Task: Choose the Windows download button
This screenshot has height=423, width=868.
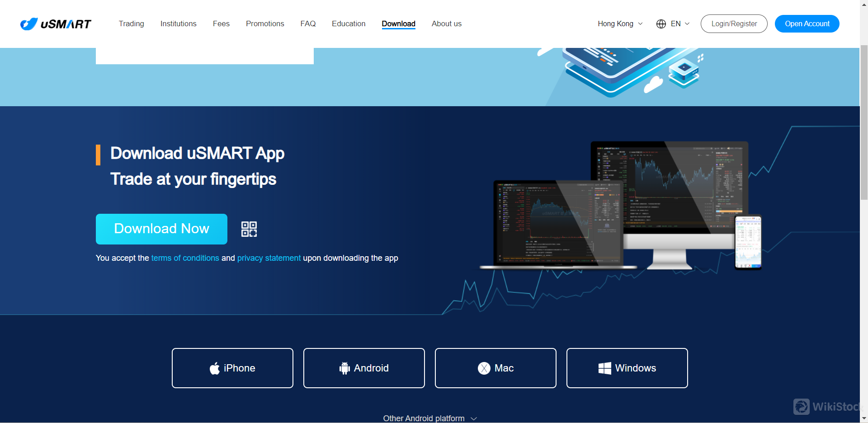Action: 627,368
